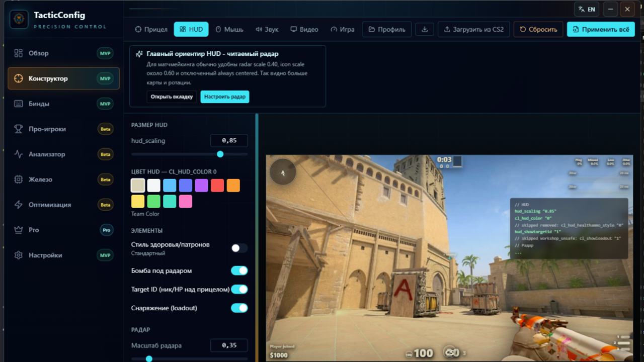Pick the pink HUD color swatch
The image size is (644, 362).
[x=186, y=202]
